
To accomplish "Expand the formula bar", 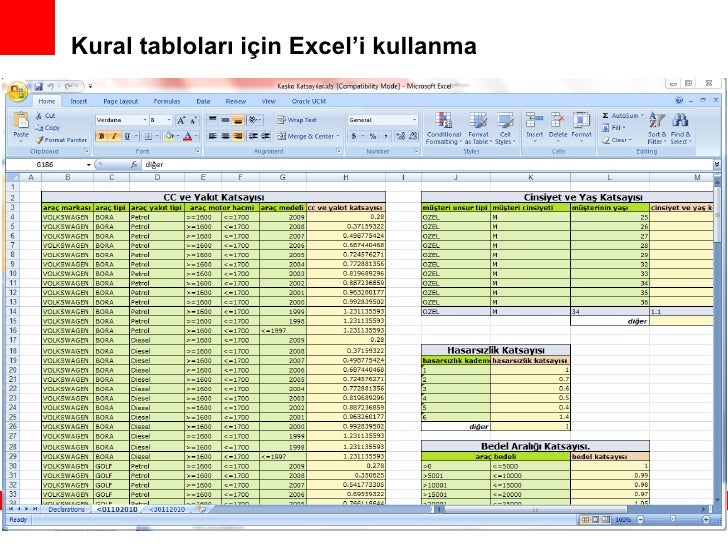I will click(717, 164).
